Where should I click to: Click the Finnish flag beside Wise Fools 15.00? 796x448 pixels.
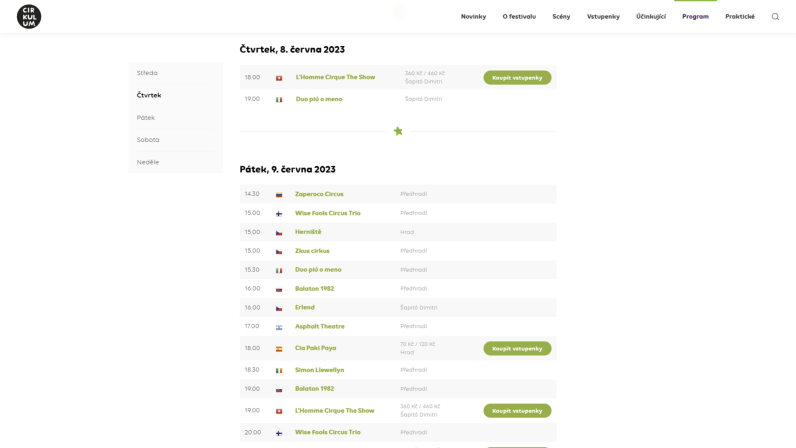pos(279,214)
